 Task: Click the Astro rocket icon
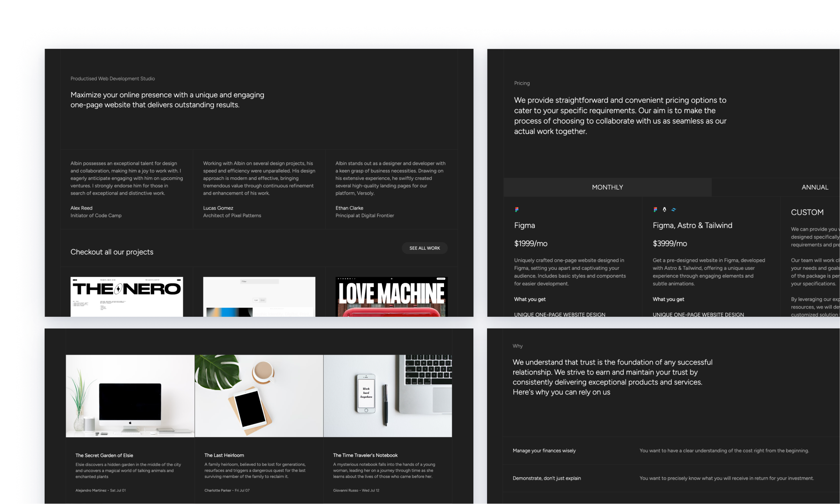coord(664,210)
